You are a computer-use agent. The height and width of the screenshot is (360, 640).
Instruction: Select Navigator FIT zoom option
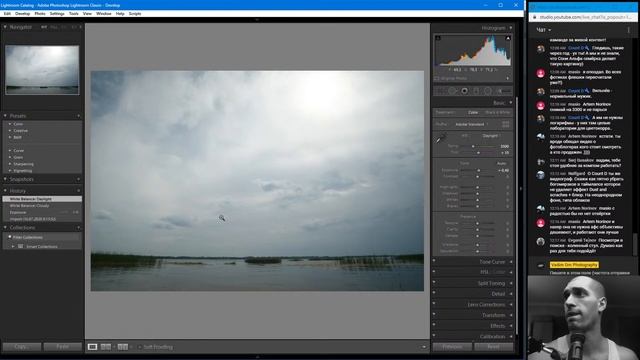coord(44,27)
